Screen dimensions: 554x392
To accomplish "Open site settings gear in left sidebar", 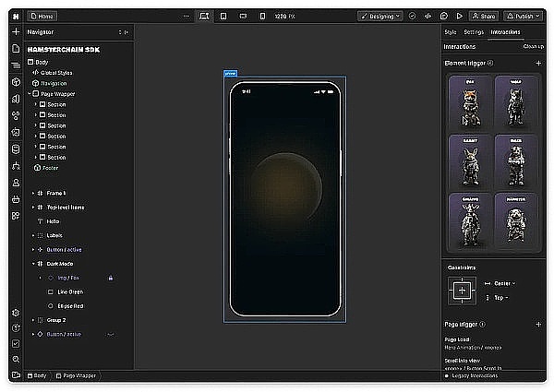I will coord(16,313).
